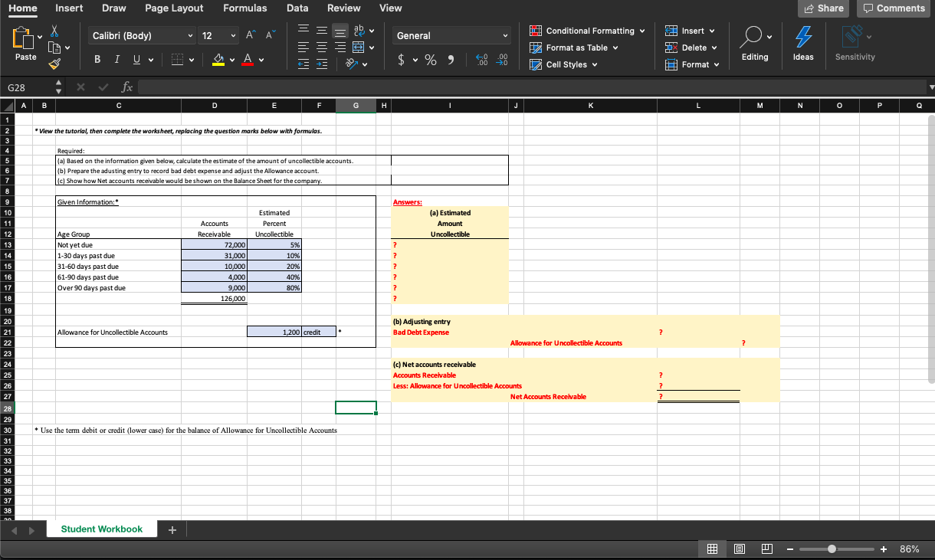935x560 pixels.
Task: Open the Review ribbon tab
Action: 343,8
